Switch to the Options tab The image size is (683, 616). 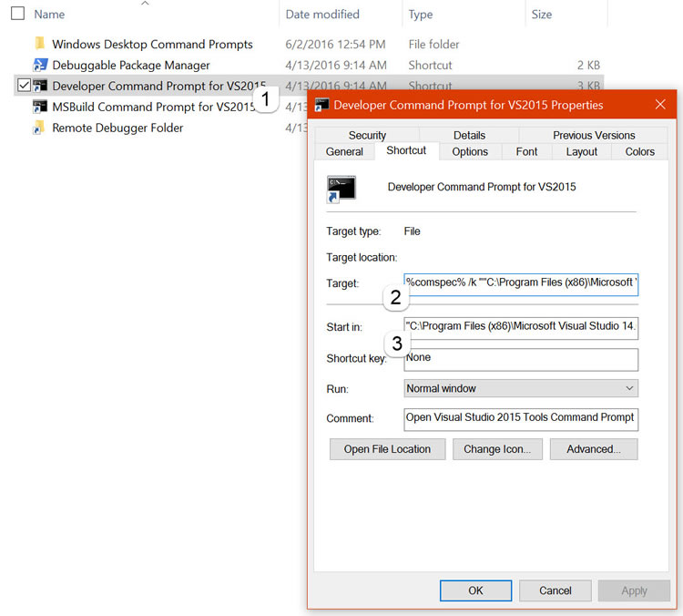point(470,151)
